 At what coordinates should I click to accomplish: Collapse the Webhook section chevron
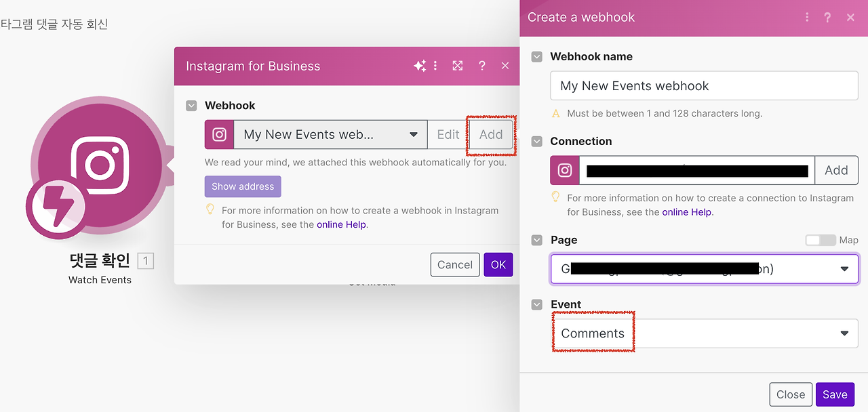(x=191, y=106)
